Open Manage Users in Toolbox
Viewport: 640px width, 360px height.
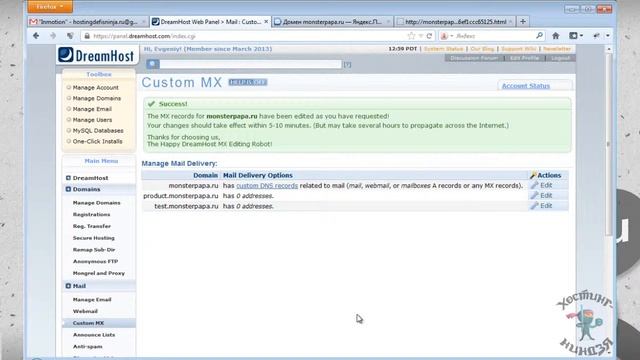pos(92,120)
